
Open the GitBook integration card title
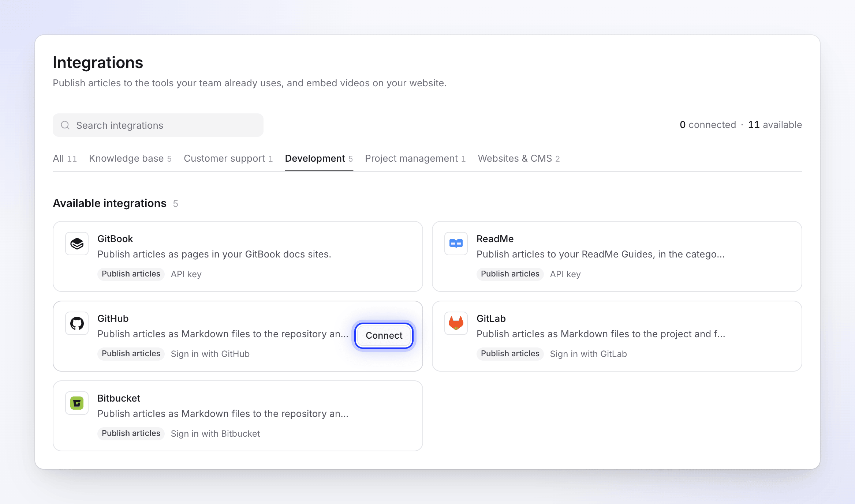[115, 239]
